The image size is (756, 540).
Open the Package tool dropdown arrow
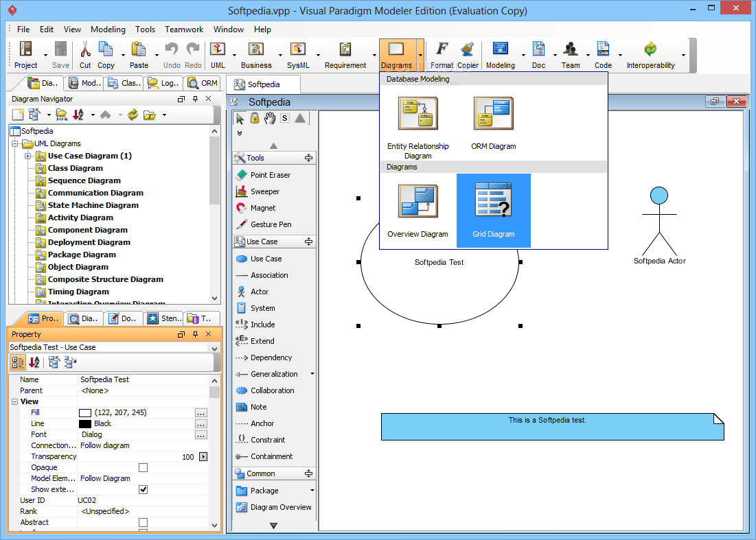click(312, 491)
